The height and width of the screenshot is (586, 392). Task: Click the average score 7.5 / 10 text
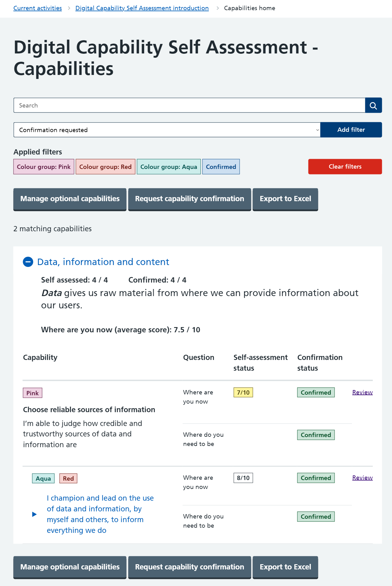point(121,330)
